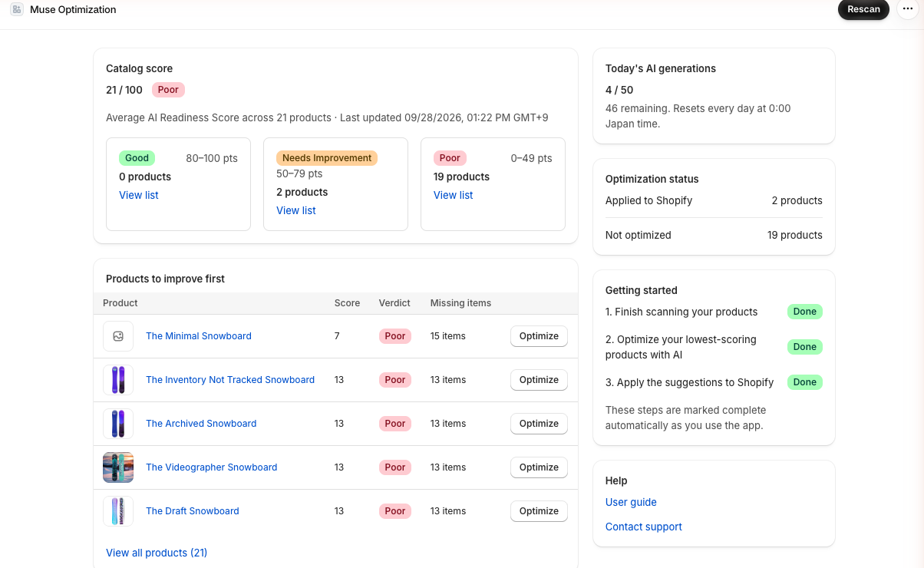Click the 'Getting started' heading
This screenshot has width=924, height=568.
[642, 290]
